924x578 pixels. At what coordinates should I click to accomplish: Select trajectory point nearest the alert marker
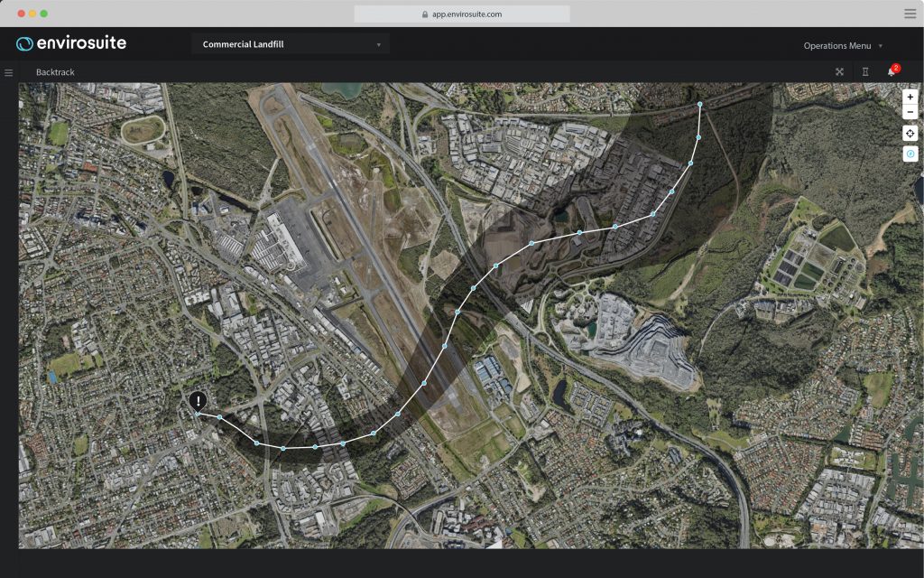click(x=219, y=417)
